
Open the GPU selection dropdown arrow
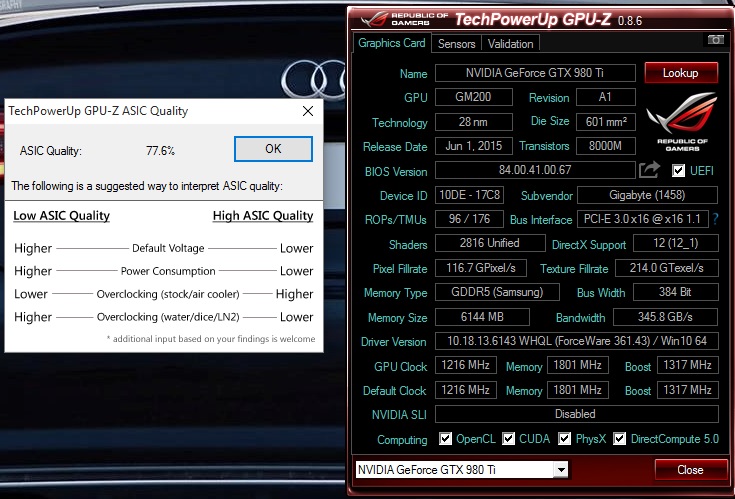561,469
